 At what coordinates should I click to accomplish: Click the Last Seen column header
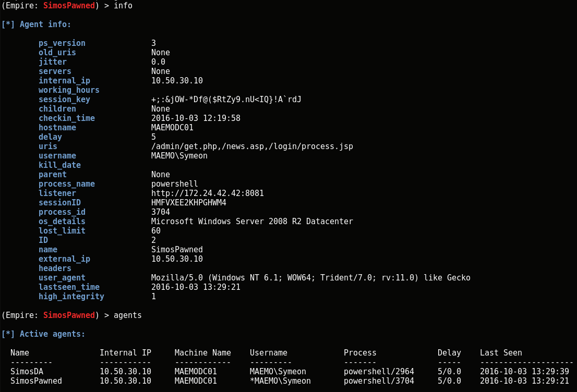click(x=501, y=353)
